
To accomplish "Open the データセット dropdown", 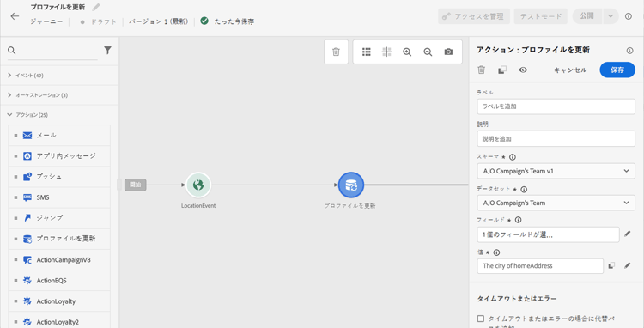I will pos(556,203).
